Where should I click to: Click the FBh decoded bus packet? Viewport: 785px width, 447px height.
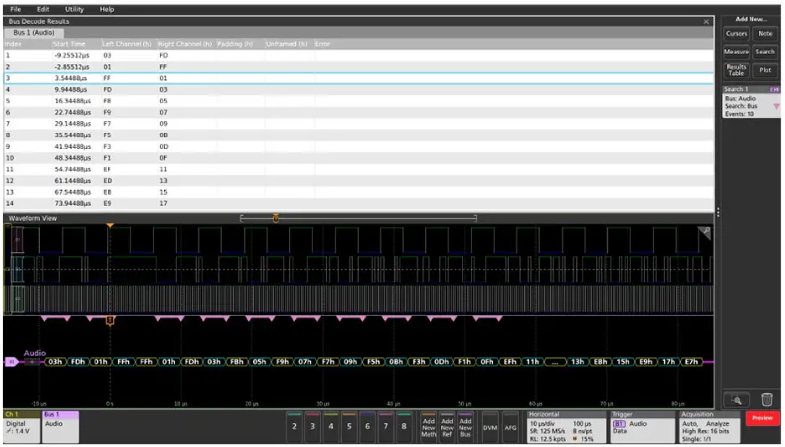point(237,362)
